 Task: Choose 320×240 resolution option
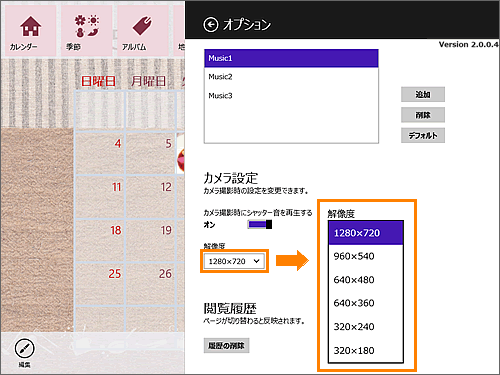click(366, 327)
